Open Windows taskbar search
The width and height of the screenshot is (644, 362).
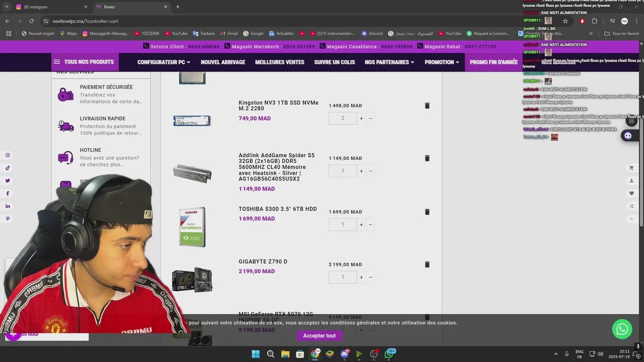(x=270, y=354)
